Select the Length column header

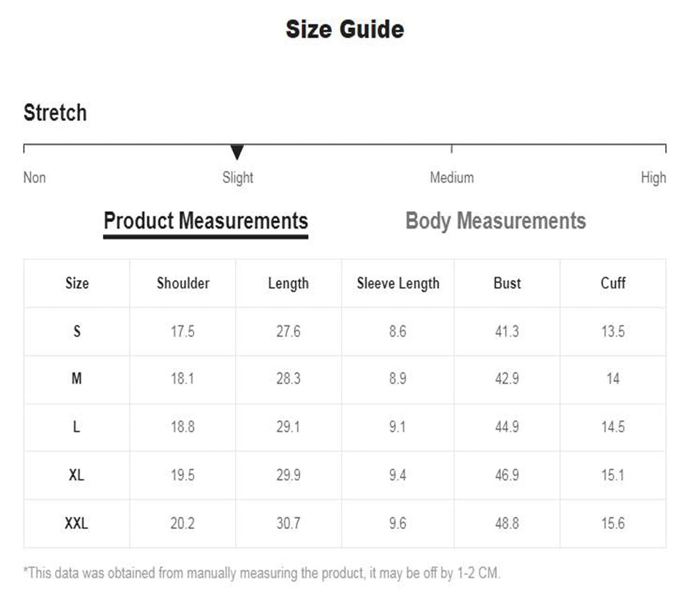point(288,283)
